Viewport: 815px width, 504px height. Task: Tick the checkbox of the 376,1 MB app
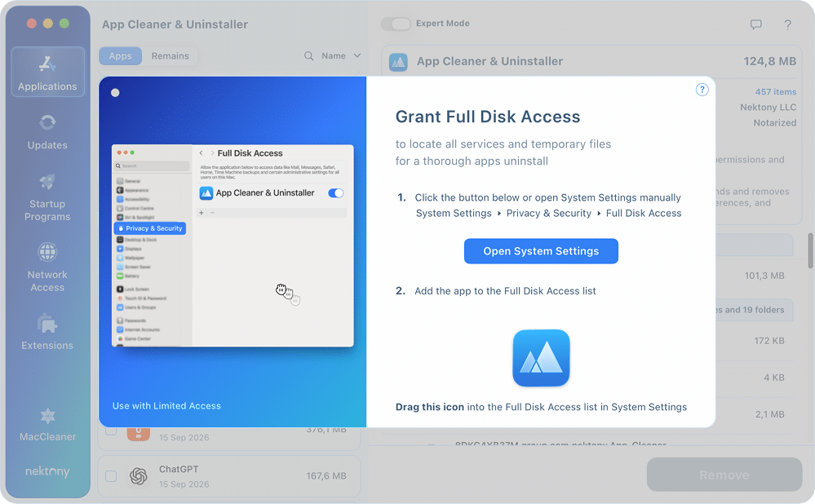pos(111,431)
